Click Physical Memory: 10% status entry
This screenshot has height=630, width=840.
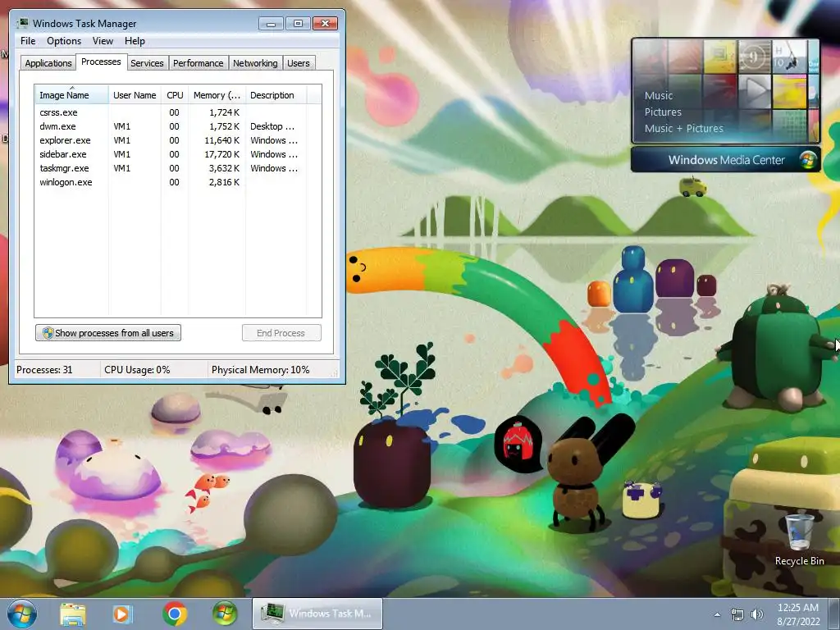[x=260, y=370]
